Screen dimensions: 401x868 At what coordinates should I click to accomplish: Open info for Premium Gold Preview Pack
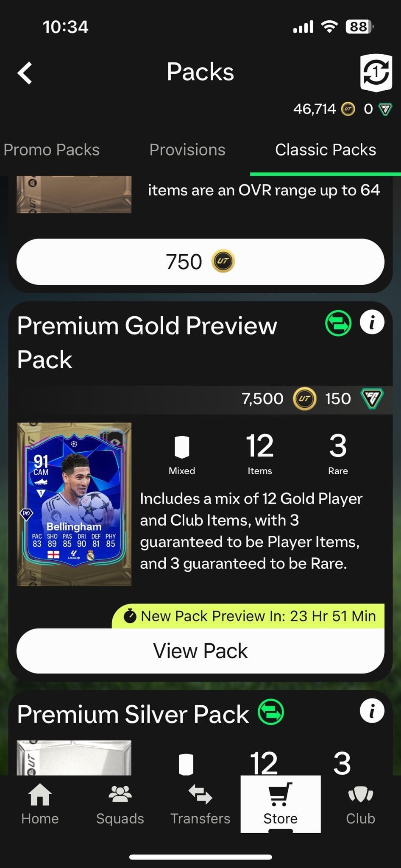point(372,323)
